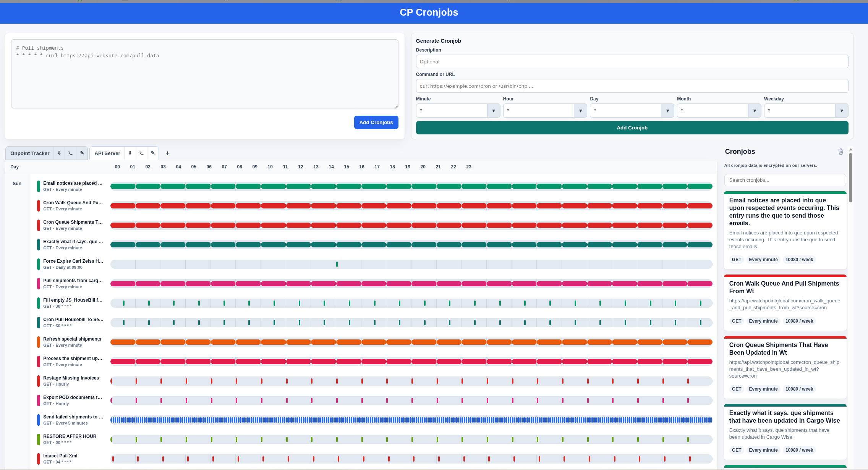Select the 'Pull shipments from carg...' row label
Viewport: 868px width, 470px height.
point(73,281)
